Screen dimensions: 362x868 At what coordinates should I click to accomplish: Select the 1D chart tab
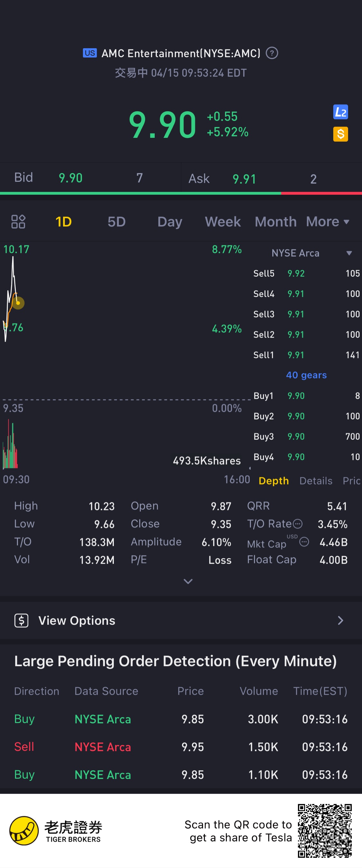[63, 221]
